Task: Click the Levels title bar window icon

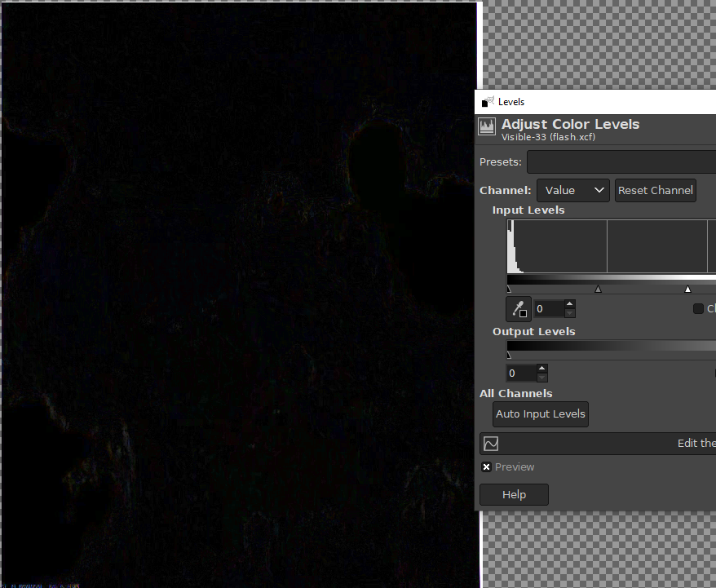Action: (x=488, y=102)
